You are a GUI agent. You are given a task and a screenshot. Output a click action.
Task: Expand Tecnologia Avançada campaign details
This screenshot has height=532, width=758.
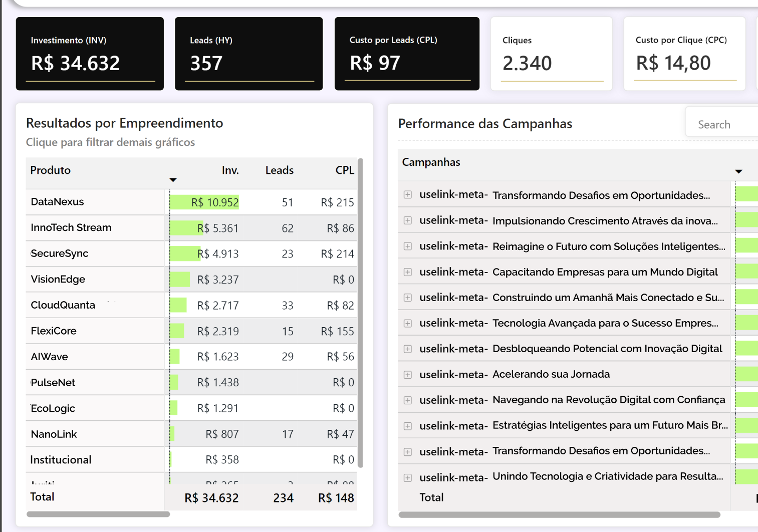408,323
